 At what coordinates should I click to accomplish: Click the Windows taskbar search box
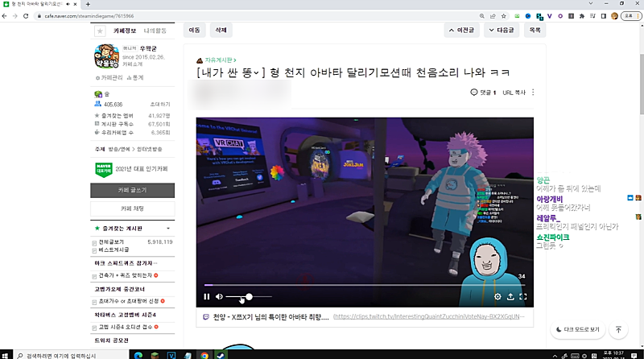72,355
